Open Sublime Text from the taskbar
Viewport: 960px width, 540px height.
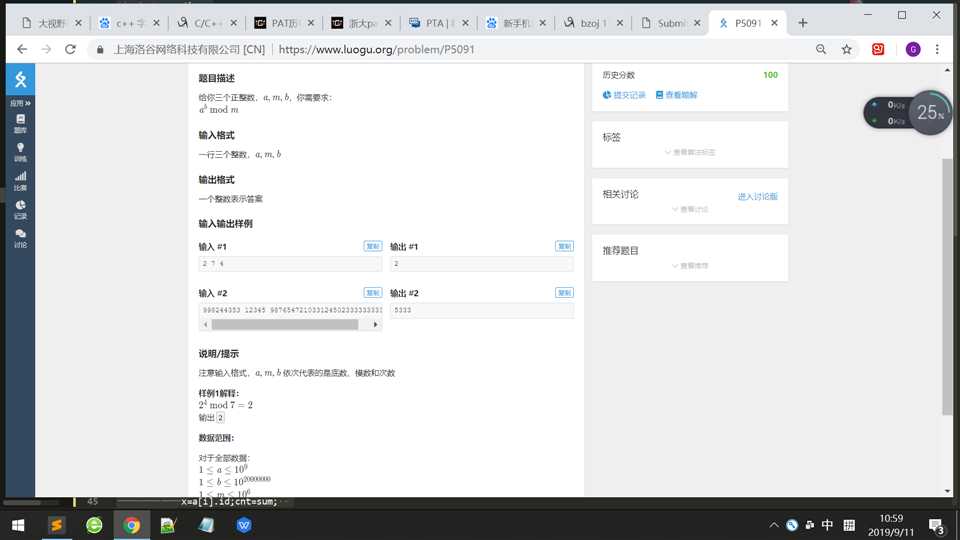coord(56,525)
